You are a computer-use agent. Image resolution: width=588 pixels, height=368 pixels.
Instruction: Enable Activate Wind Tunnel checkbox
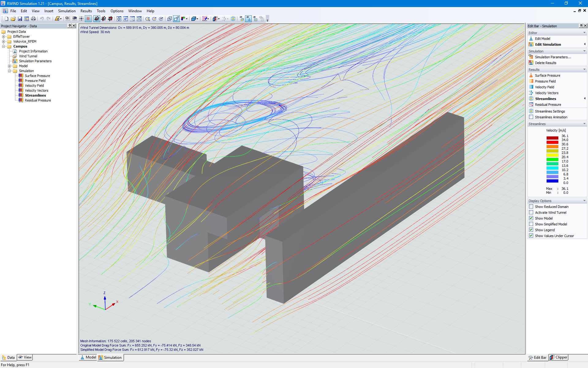[531, 213]
